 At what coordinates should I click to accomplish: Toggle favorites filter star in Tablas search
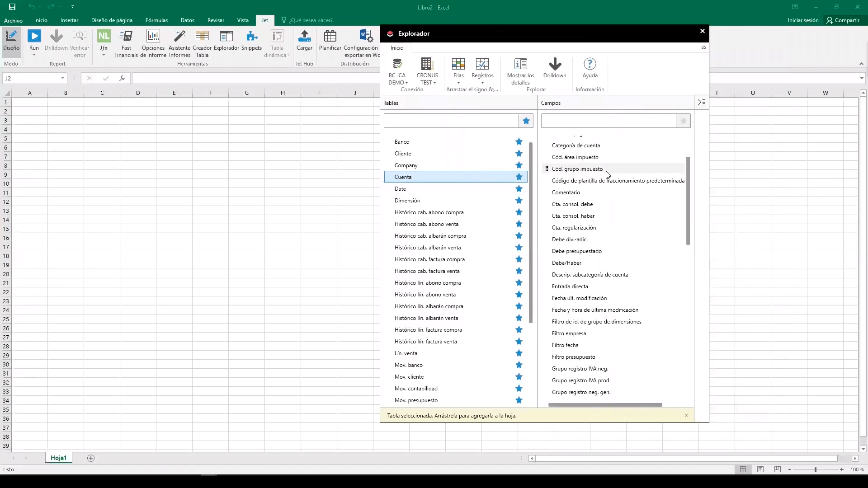(x=526, y=121)
